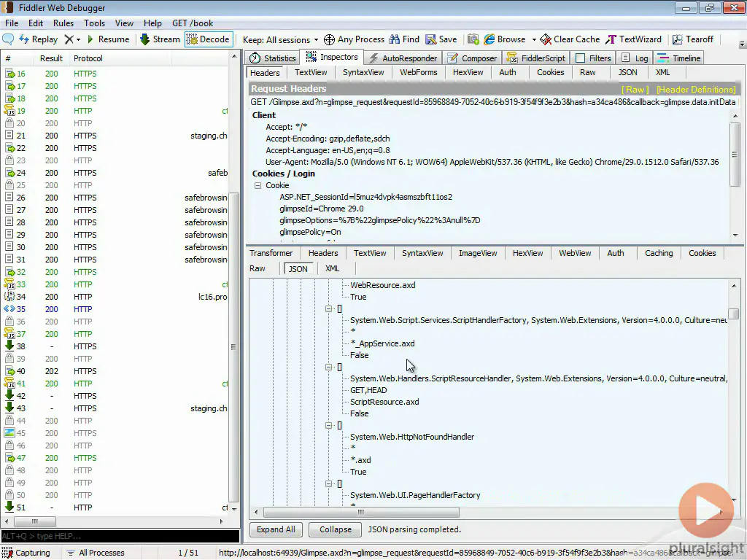Toggle Capturing in the status bar
747x560 pixels.
pyautogui.click(x=26, y=553)
